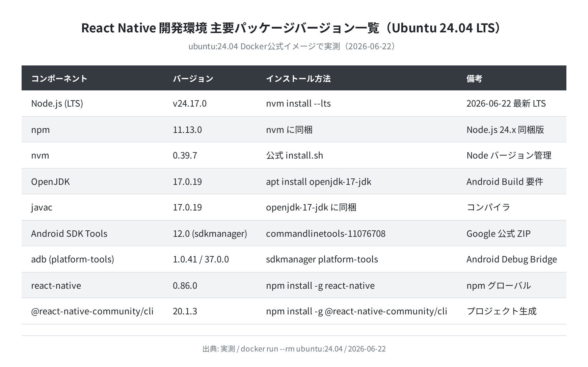The width and height of the screenshot is (588, 367).
Task: Select the "javac" component cell
Action: (x=42, y=207)
